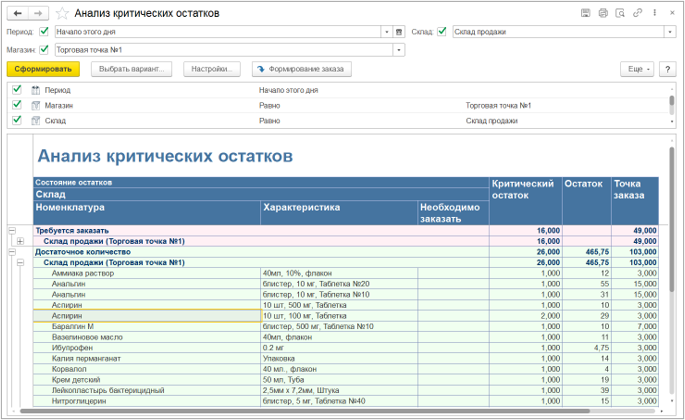Collapse the Достаточное количество group
The image size is (685, 420).
click(12, 252)
